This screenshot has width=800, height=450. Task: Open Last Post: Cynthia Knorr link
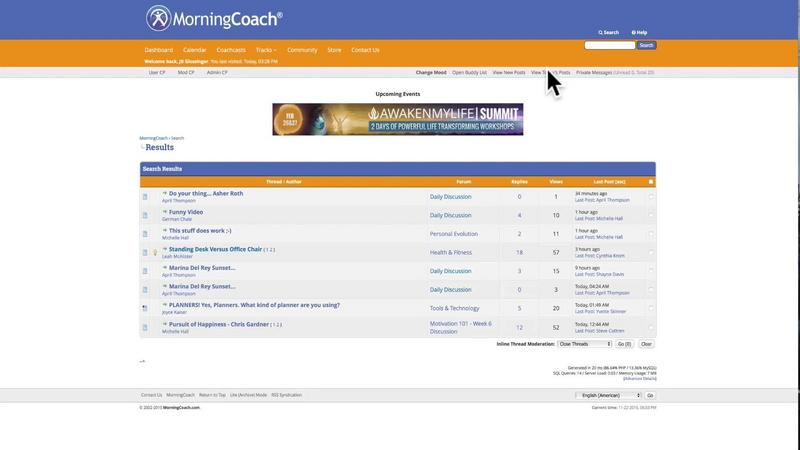(x=599, y=256)
